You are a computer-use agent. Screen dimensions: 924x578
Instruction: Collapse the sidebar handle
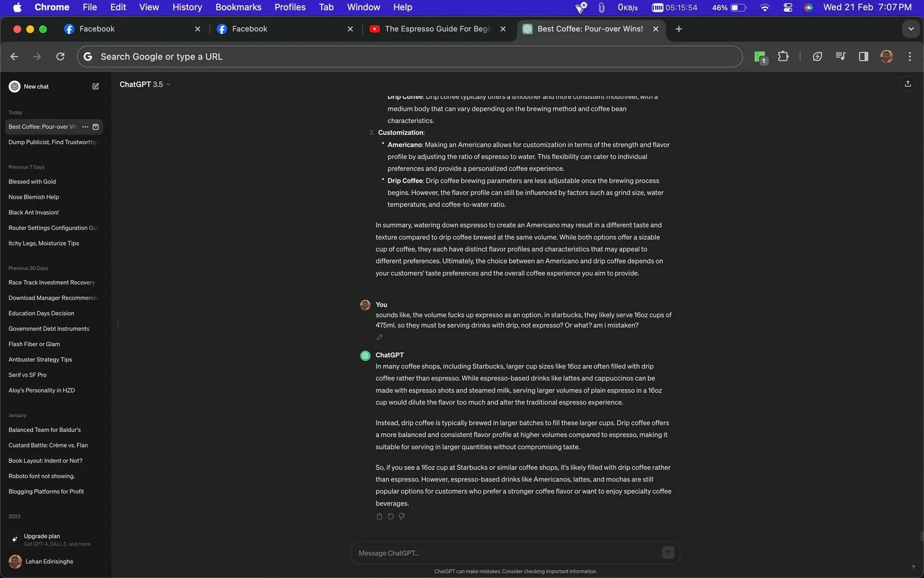pos(118,325)
